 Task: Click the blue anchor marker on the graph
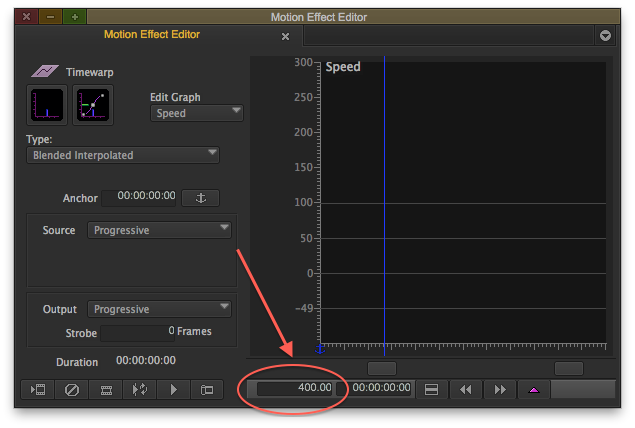tap(320, 349)
